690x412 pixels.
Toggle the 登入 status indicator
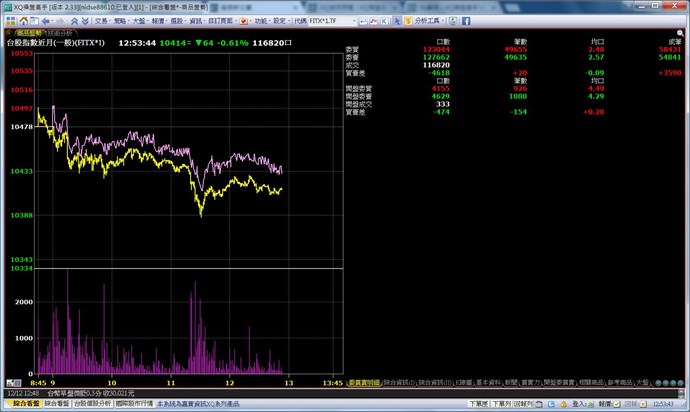click(591, 404)
